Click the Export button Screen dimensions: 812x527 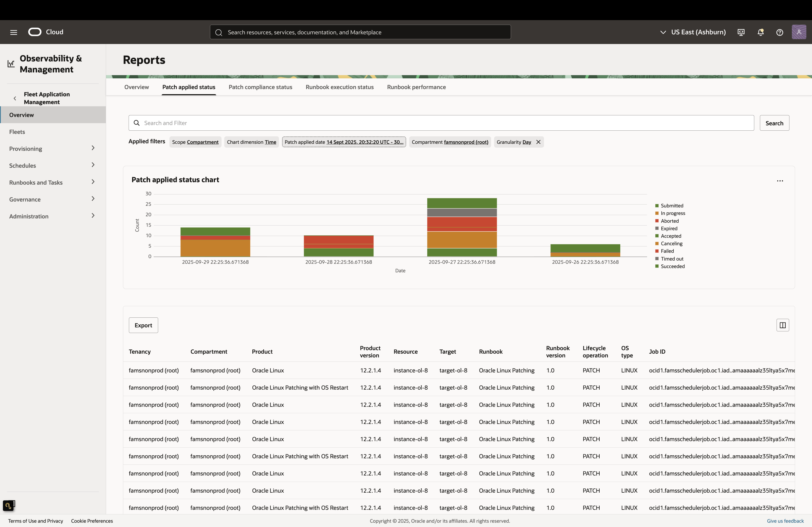[x=143, y=325]
